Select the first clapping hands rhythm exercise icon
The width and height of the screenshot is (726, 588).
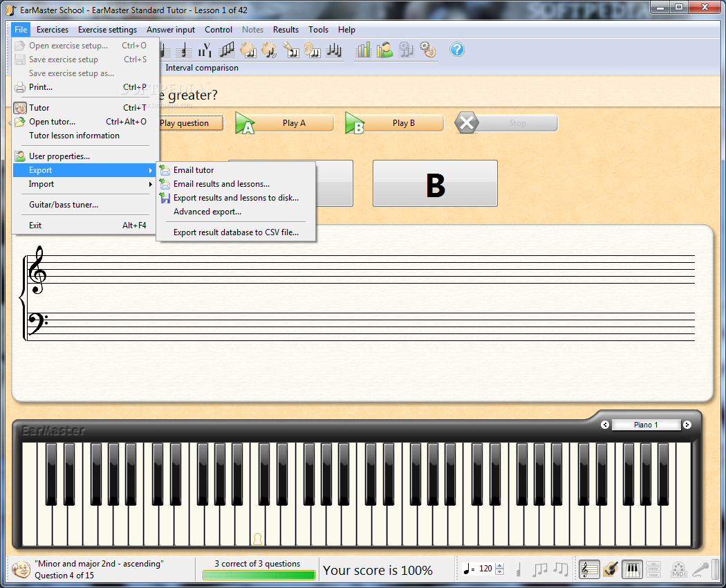(248, 50)
